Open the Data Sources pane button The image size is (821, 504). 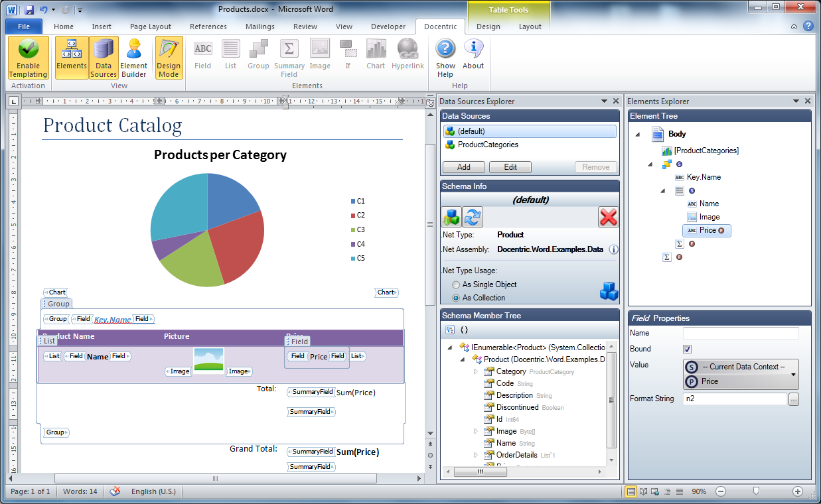pyautogui.click(x=104, y=58)
